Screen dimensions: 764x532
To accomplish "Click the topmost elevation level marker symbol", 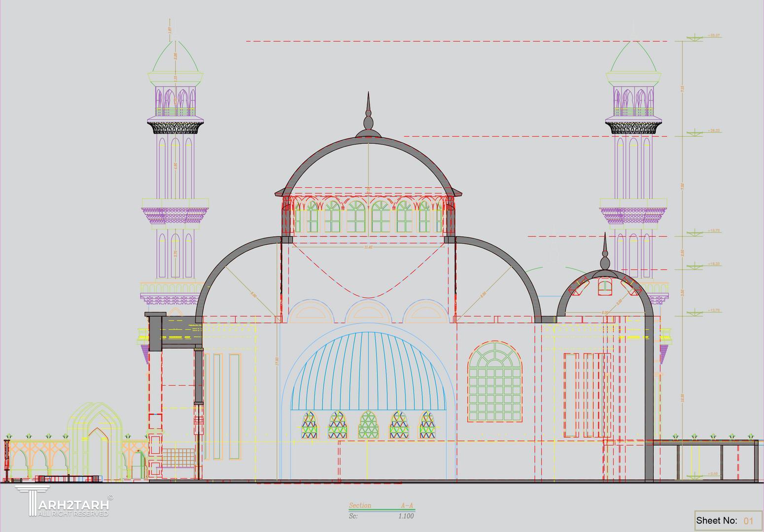I will tap(695, 37).
